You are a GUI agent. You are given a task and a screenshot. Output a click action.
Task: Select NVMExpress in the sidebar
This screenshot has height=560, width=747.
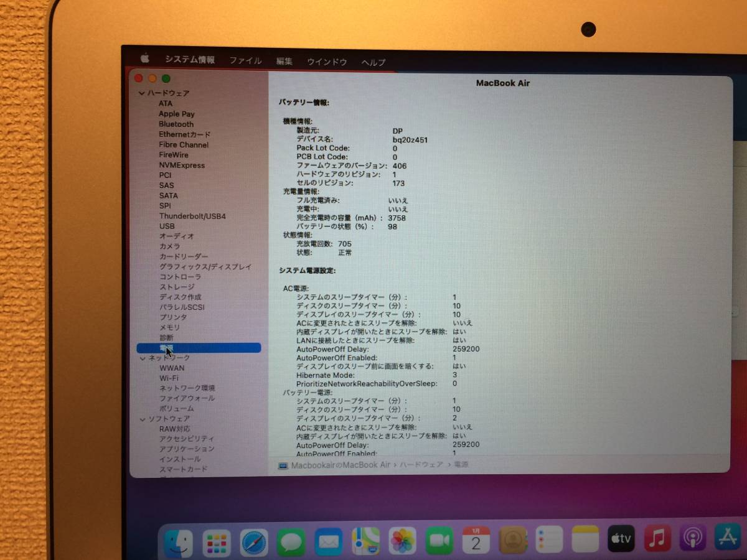coord(182,165)
